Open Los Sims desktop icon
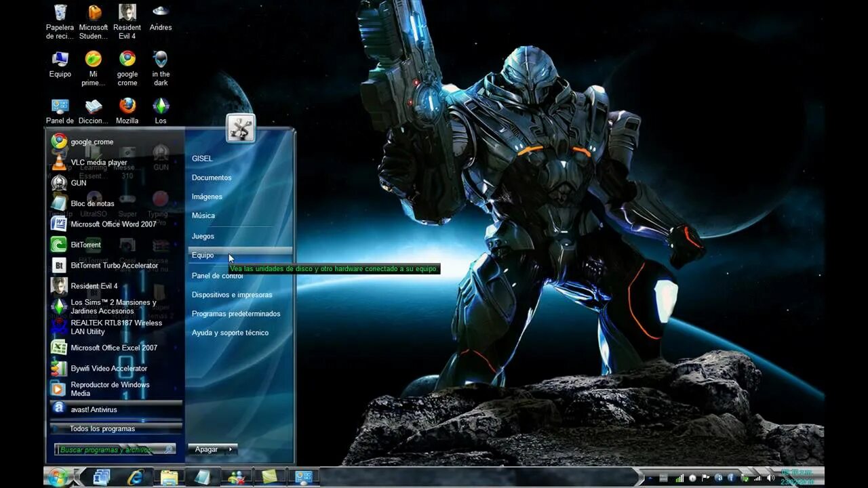 point(161,112)
